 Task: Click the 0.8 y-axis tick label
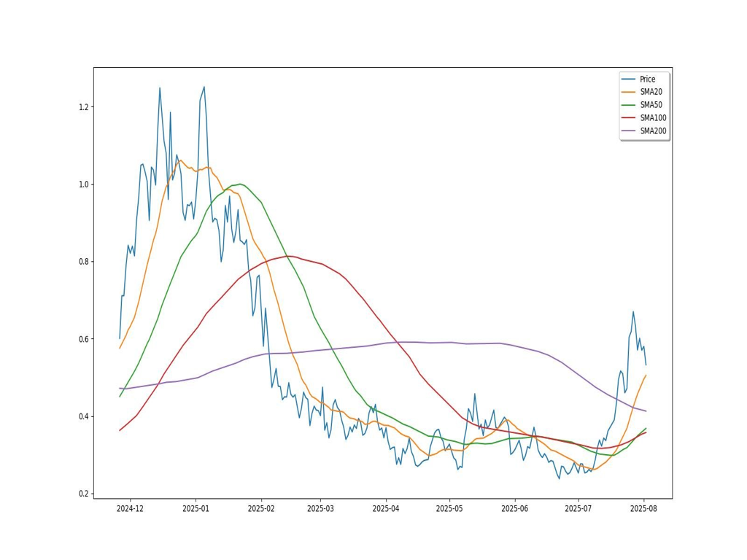pos(82,262)
